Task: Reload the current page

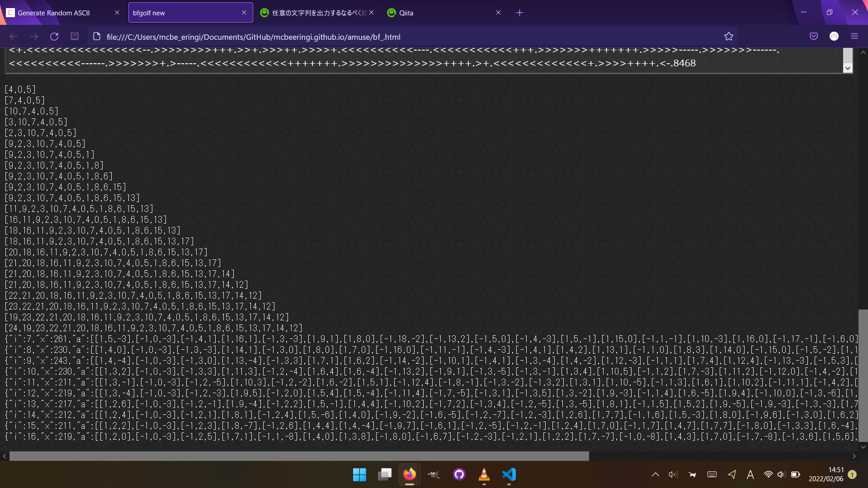Action: click(54, 37)
